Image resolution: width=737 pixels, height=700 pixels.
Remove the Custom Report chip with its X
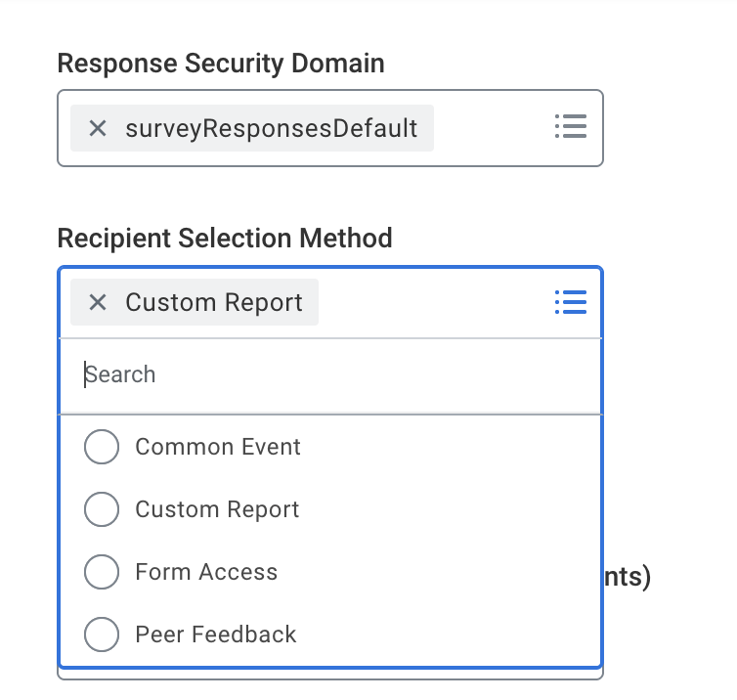[x=98, y=303]
